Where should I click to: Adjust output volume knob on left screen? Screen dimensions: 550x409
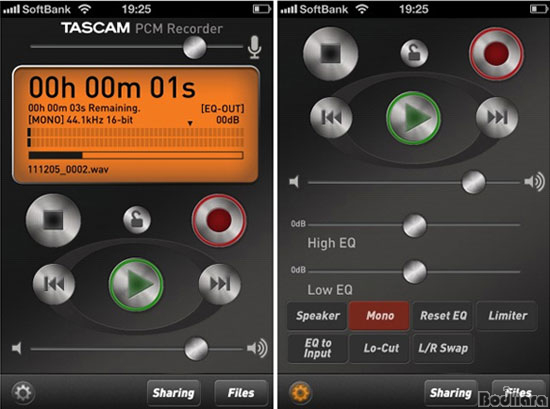click(x=196, y=349)
